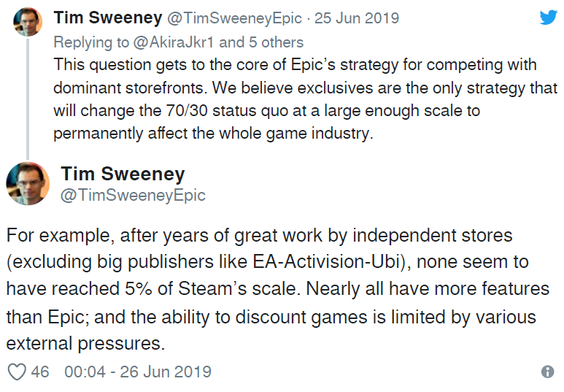Image resolution: width=564 pixels, height=392 pixels.
Task: Click the @TimSweeneyEpic handle under the large name
Action: coord(133,196)
